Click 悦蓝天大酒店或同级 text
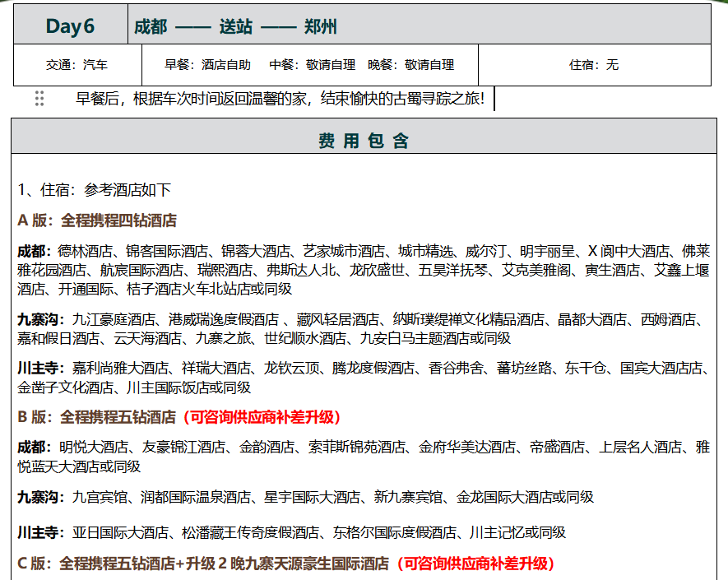Image resolution: width=728 pixels, height=580 pixels. pos(79,466)
